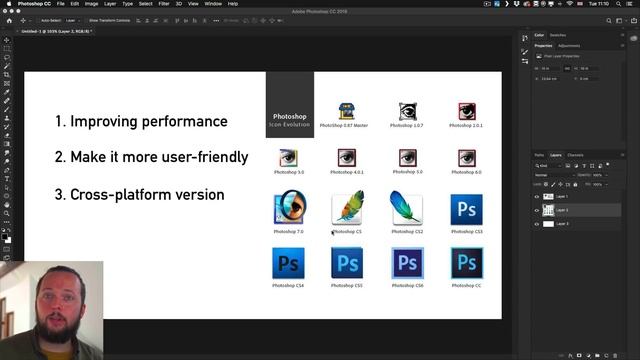Click the Share icon at top right
The image size is (640, 360).
click(x=634, y=20)
